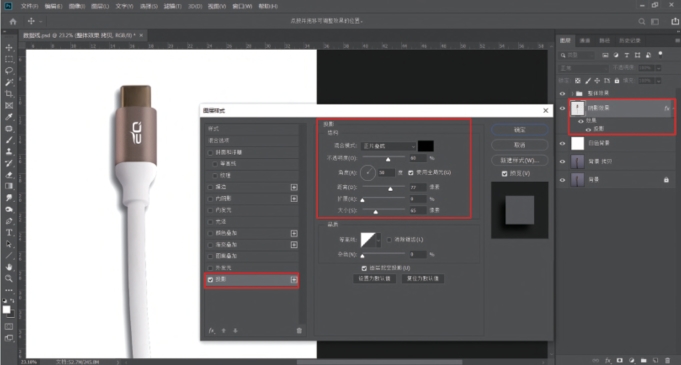This screenshot has height=365, width=681.
Task: Click the pixel layer filter icon in Layers panel
Action: (x=606, y=55)
